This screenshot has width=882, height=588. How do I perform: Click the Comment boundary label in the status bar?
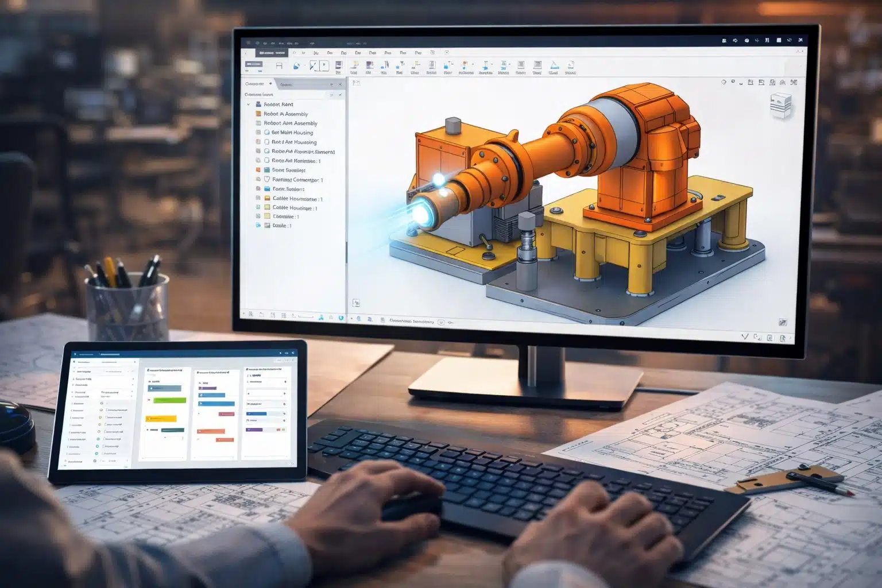pyautogui.click(x=412, y=322)
